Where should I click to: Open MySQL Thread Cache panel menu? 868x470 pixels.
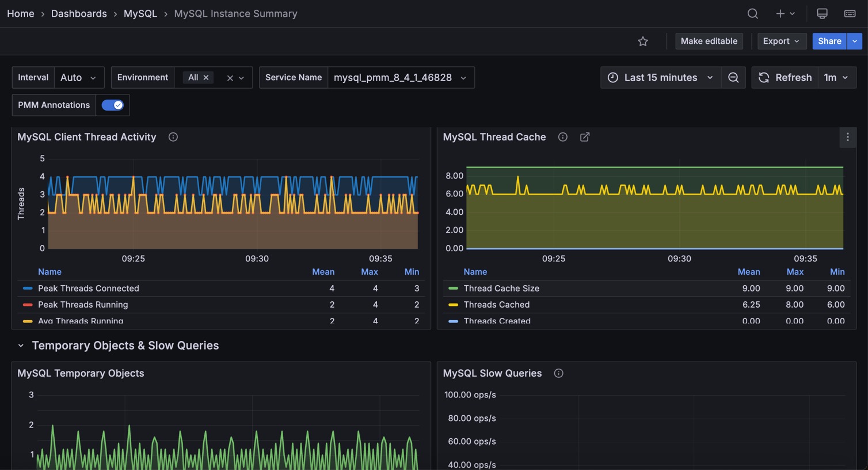pos(847,137)
